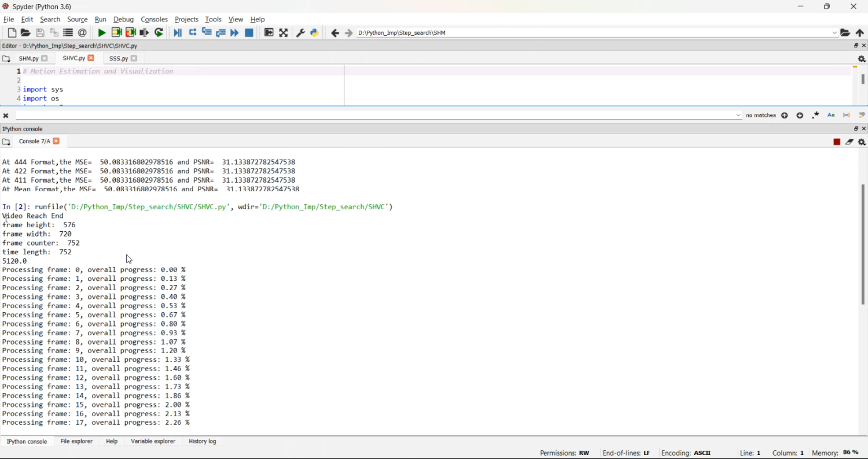The height and width of the screenshot is (459, 868).
Task: Toggle whole words search option
Action: [847, 115]
